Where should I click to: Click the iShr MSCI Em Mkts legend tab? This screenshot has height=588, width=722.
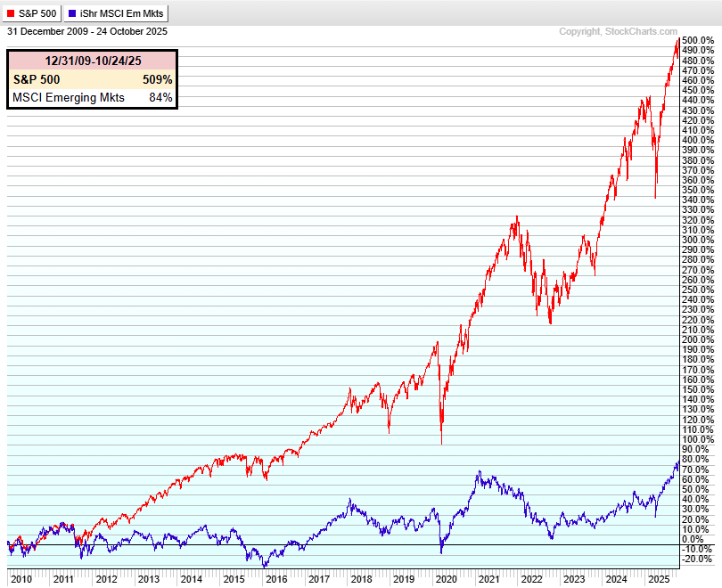[x=116, y=13]
